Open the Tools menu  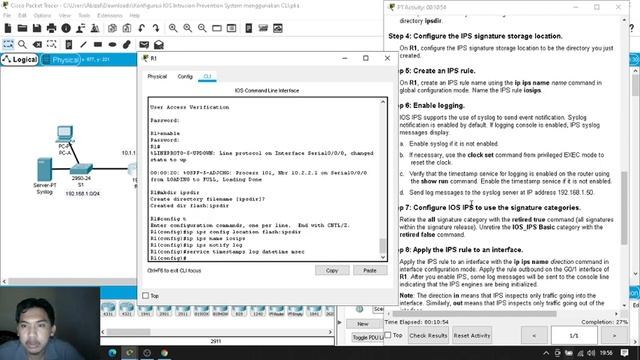point(84,15)
